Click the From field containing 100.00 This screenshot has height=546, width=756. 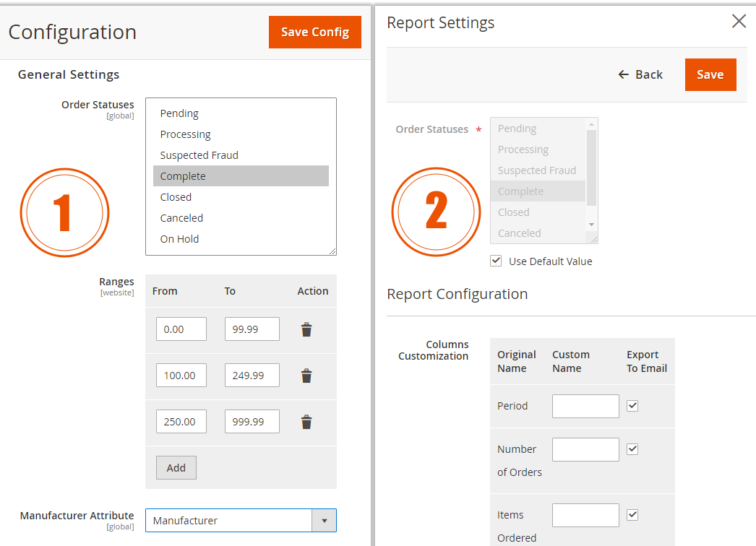point(181,376)
